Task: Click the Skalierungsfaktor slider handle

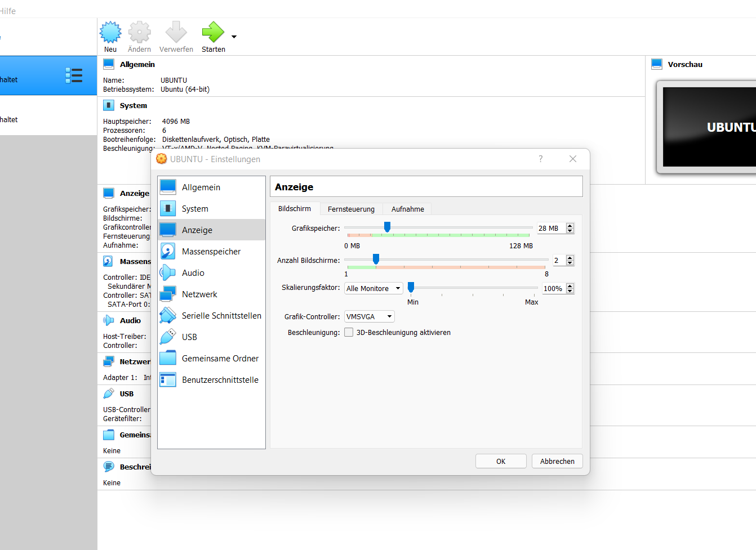Action: click(x=411, y=287)
